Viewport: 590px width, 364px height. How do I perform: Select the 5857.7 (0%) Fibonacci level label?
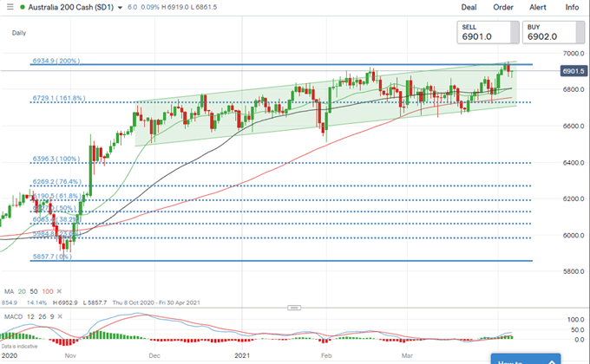click(52, 257)
